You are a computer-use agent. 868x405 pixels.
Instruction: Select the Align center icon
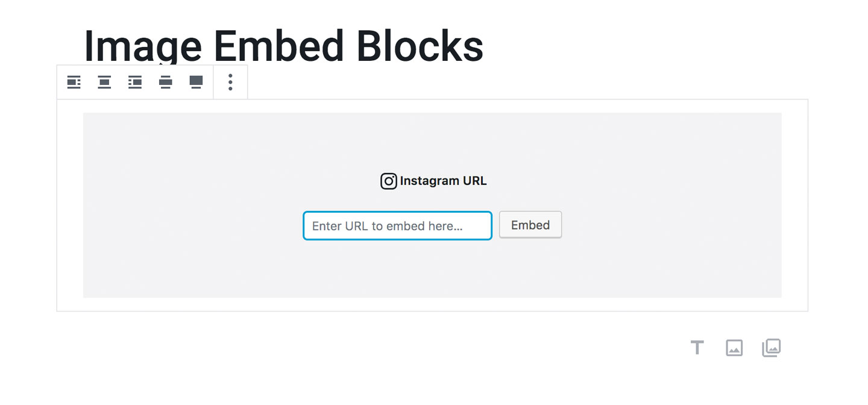tap(104, 82)
